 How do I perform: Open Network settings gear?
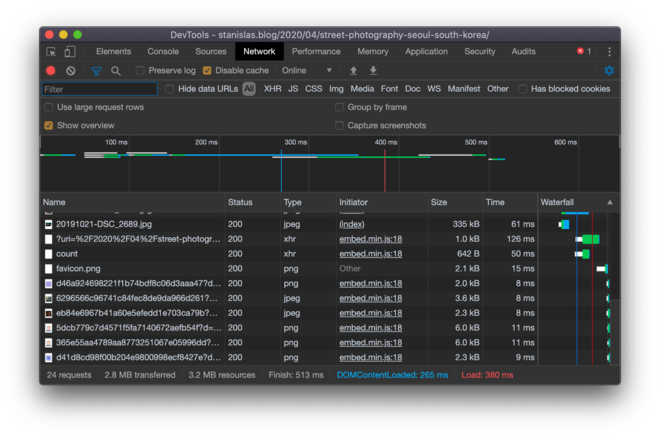(608, 71)
